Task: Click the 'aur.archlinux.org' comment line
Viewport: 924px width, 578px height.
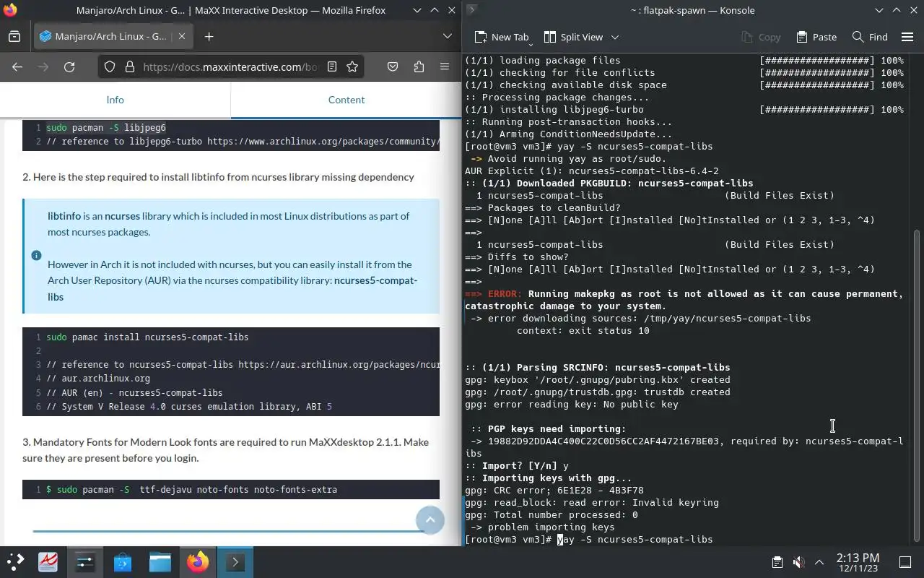Action: [98, 379]
